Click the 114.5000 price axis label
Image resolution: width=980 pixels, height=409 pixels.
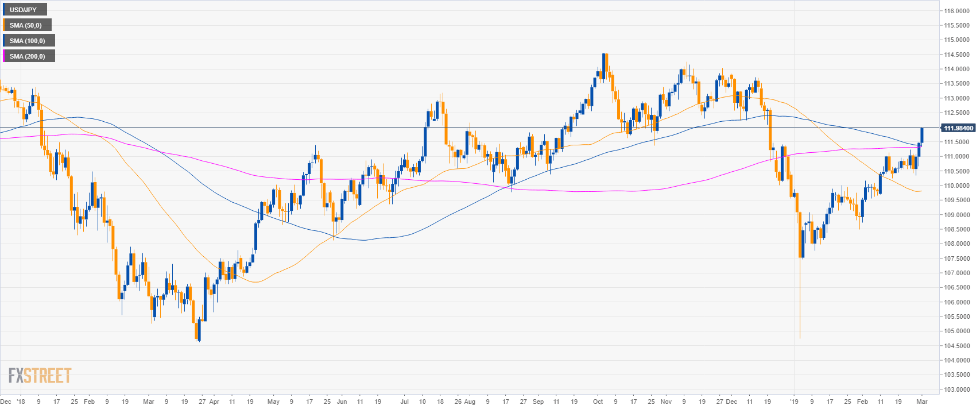pos(957,55)
